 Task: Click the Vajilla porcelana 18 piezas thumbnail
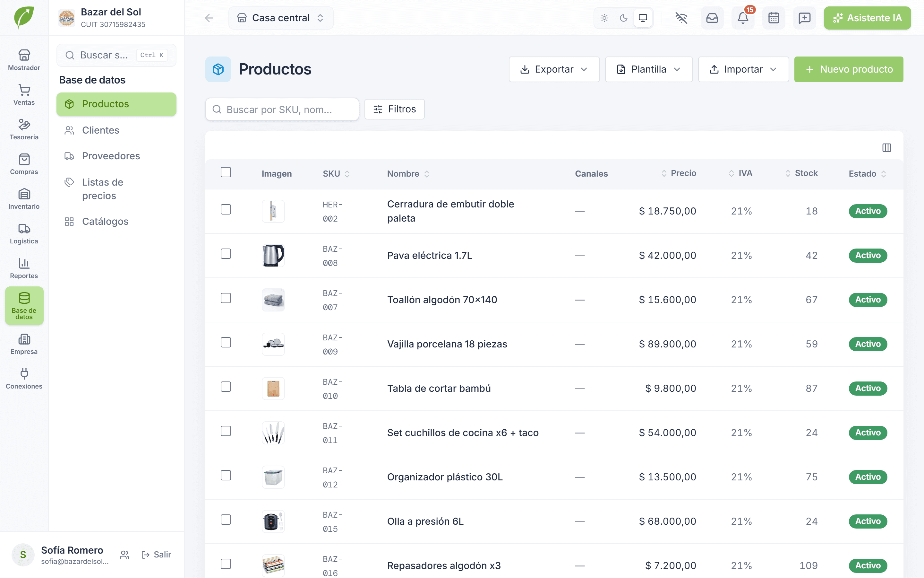pyautogui.click(x=273, y=344)
